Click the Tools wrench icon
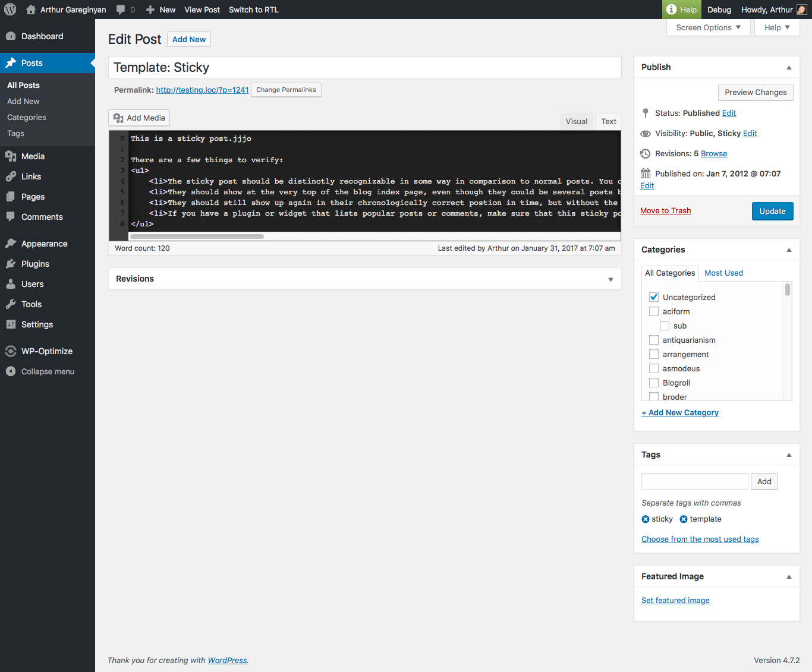 [x=11, y=304]
